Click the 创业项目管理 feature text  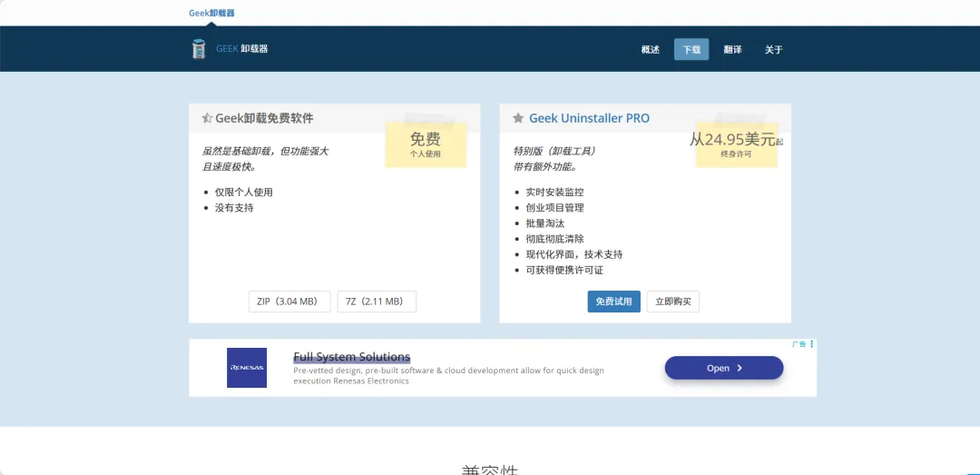[x=555, y=208]
